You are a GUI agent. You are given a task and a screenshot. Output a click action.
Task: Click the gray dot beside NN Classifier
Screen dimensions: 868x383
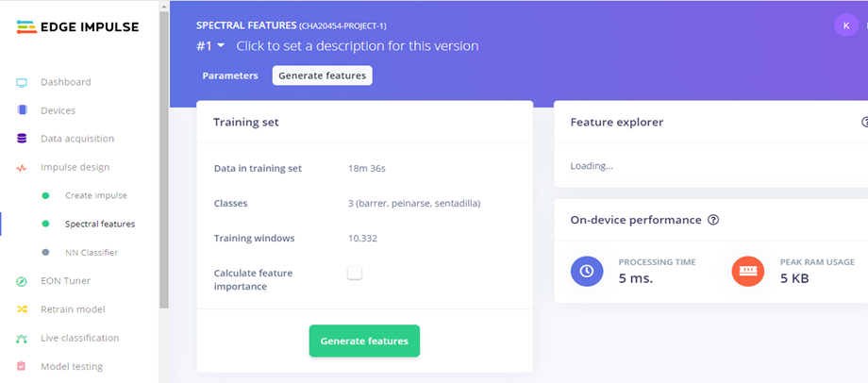(46, 253)
